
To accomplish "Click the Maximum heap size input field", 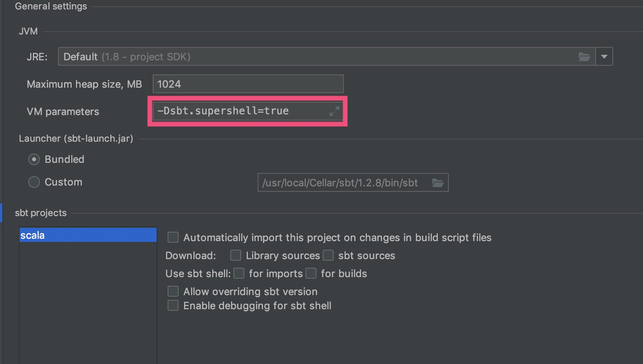I will click(248, 84).
